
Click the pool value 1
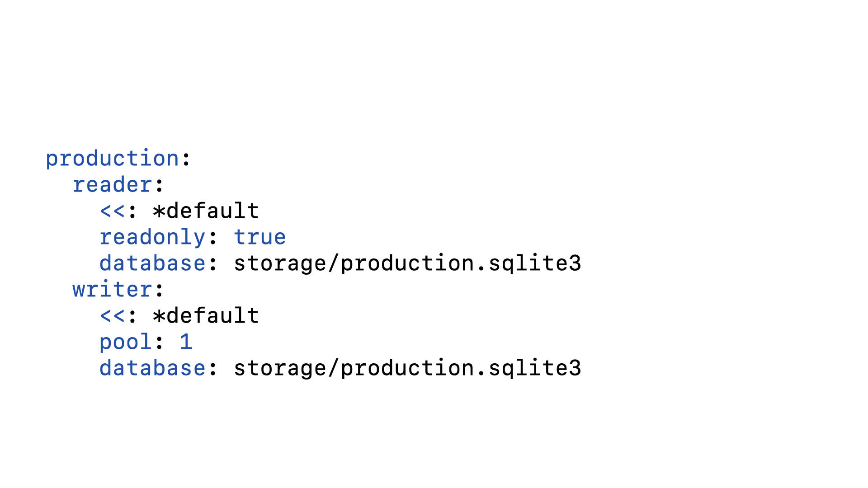coord(186,342)
